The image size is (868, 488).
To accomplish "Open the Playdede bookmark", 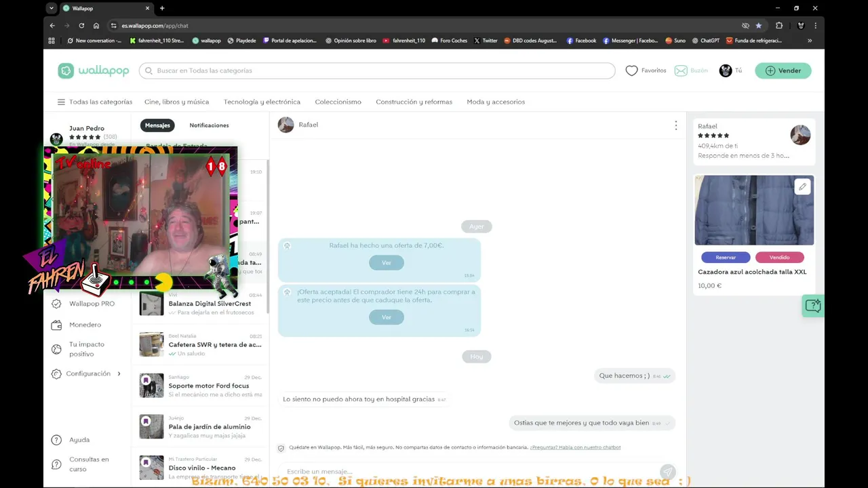I will point(241,41).
